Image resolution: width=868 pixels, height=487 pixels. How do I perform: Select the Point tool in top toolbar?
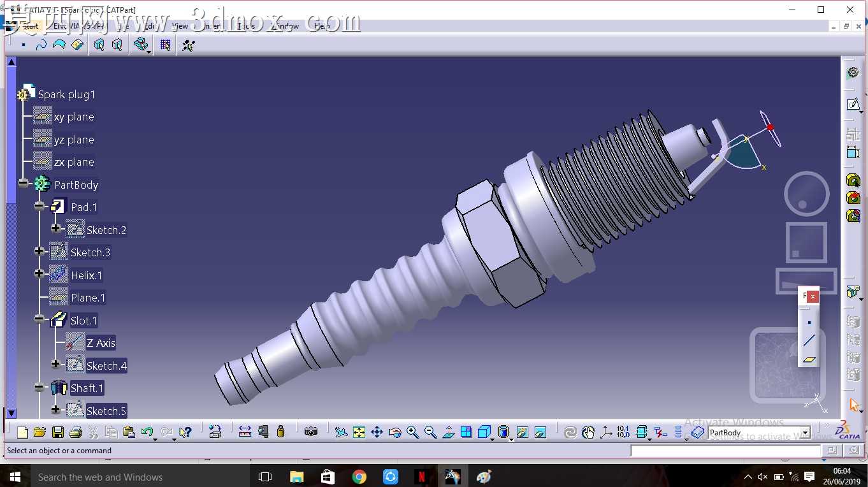[x=24, y=45]
